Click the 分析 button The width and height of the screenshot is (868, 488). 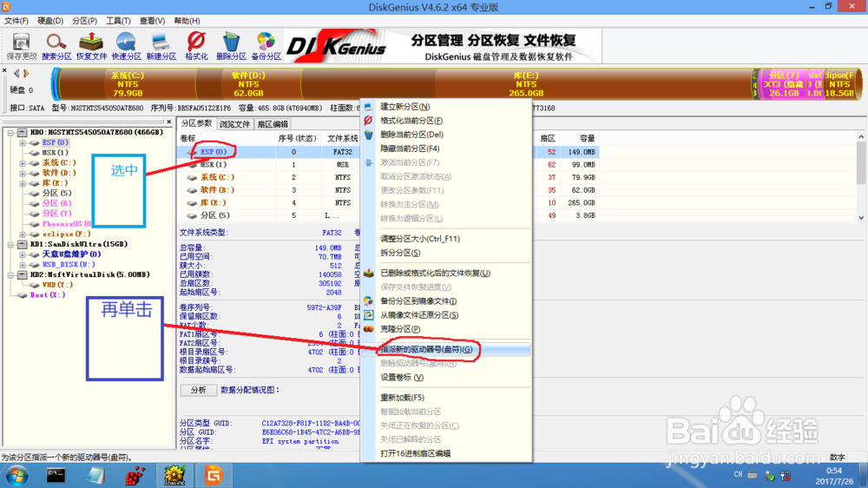(198, 390)
